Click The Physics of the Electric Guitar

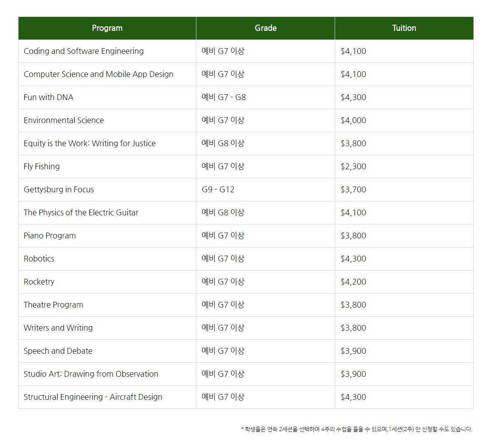[x=81, y=212]
